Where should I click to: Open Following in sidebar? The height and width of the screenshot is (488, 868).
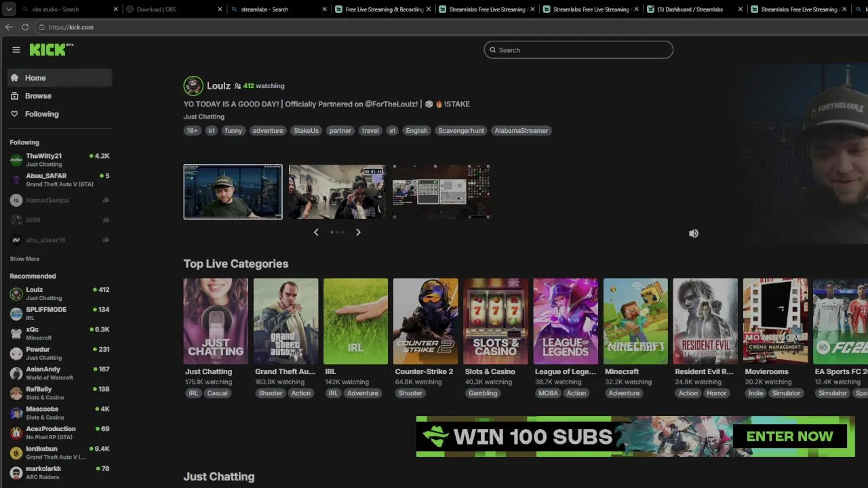click(60, 115)
